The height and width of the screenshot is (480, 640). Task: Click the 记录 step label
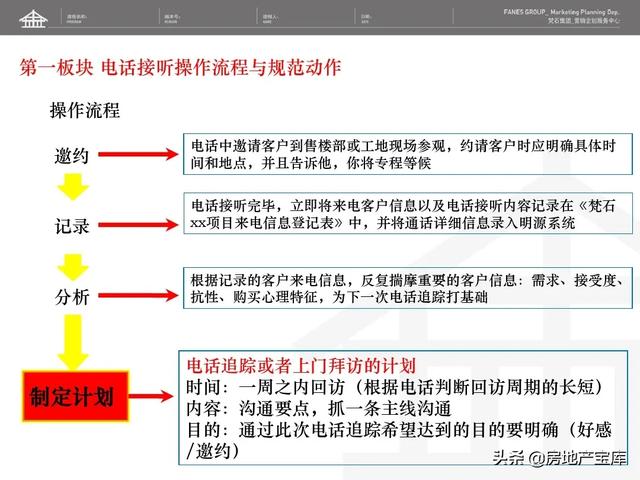click(x=72, y=226)
